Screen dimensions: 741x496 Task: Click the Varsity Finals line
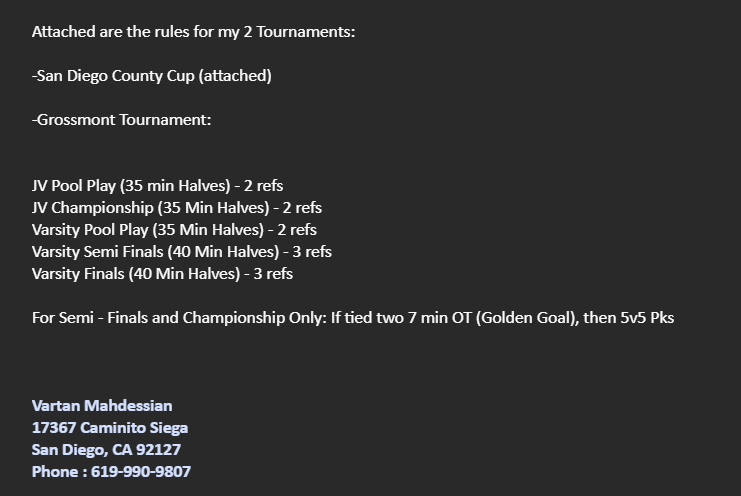coord(162,274)
